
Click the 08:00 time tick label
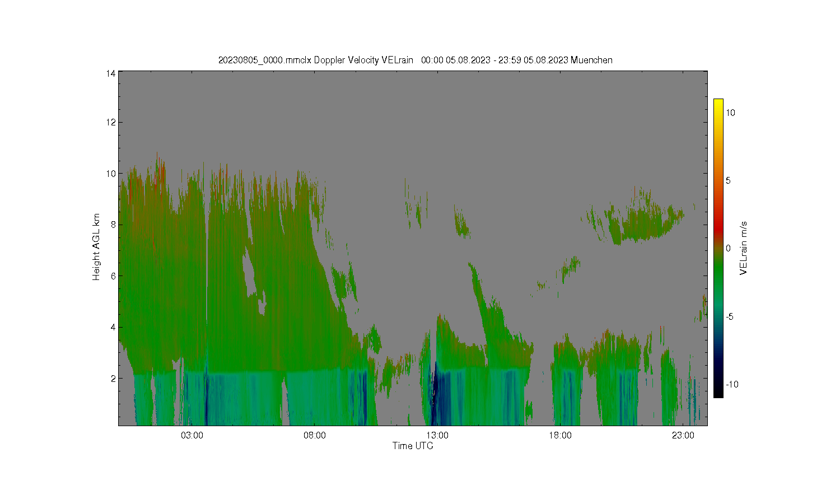[315, 436]
